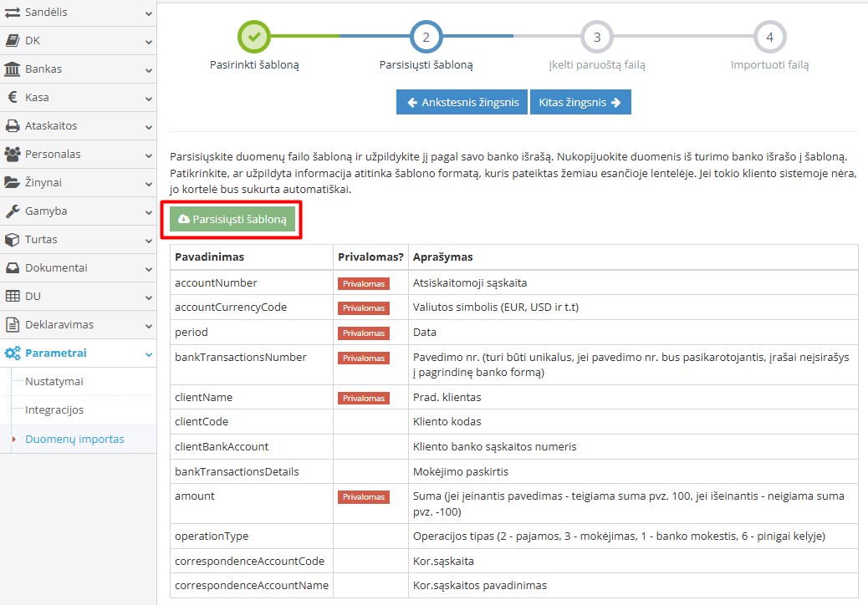Click the cube icon beside Turtas

pyautogui.click(x=13, y=240)
